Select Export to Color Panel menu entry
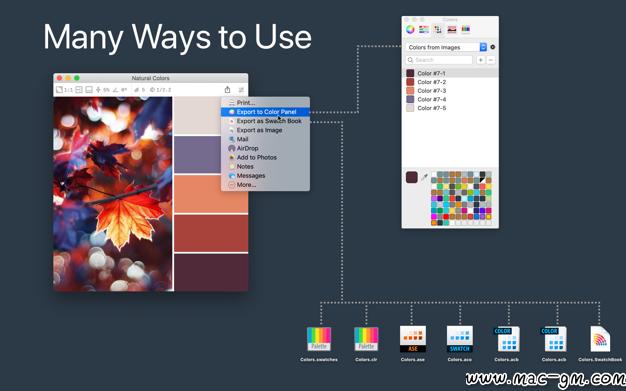Screen dimensions: 626x391 pos(265,112)
